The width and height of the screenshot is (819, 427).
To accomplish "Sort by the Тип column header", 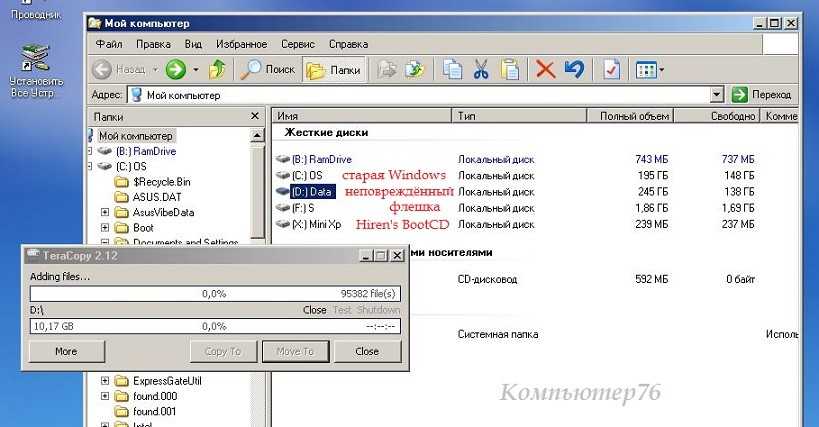I will [x=519, y=116].
